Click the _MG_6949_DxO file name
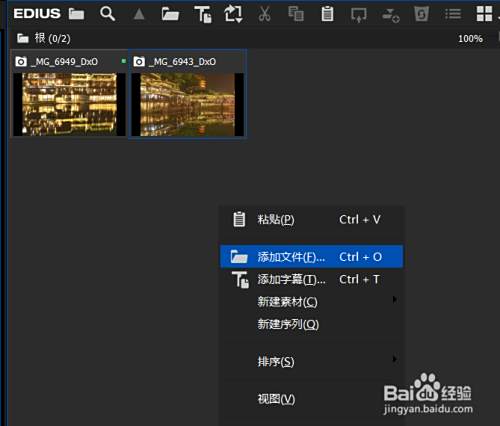 64,62
